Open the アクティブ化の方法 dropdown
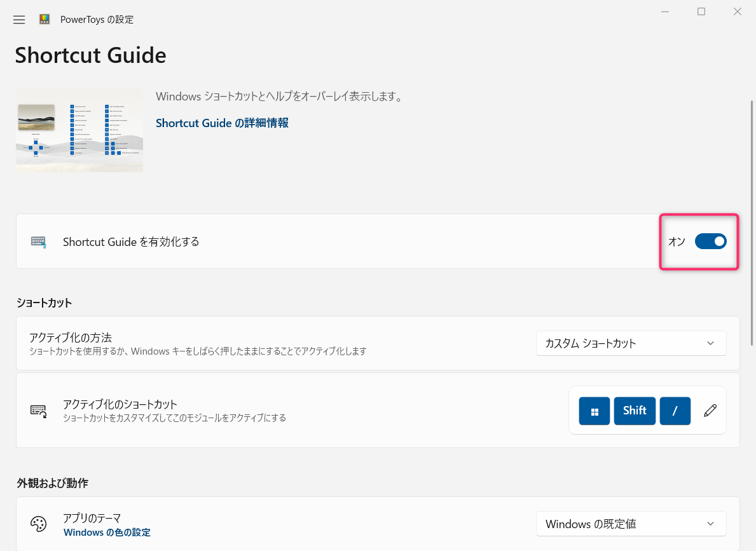756x551 pixels. point(631,343)
